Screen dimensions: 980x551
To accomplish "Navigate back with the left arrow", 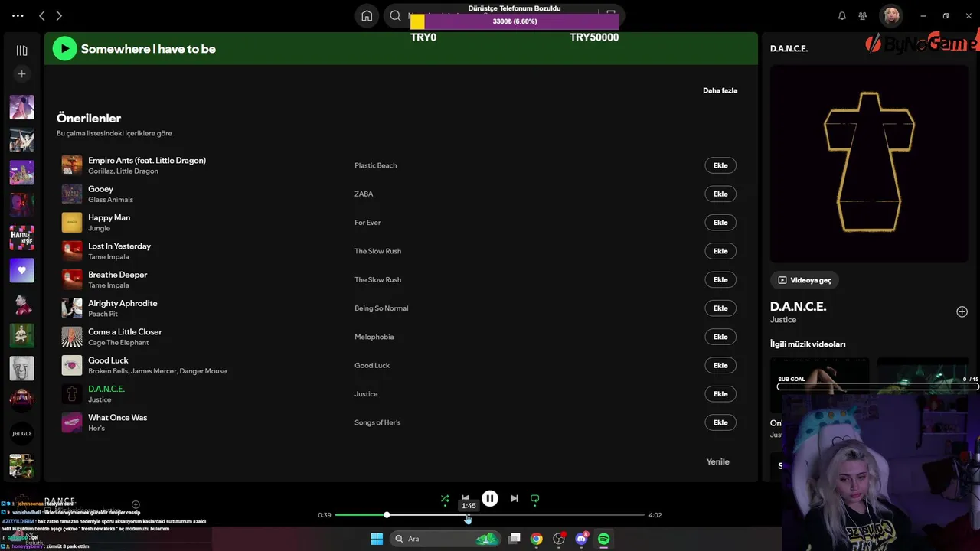I will 42,15.
